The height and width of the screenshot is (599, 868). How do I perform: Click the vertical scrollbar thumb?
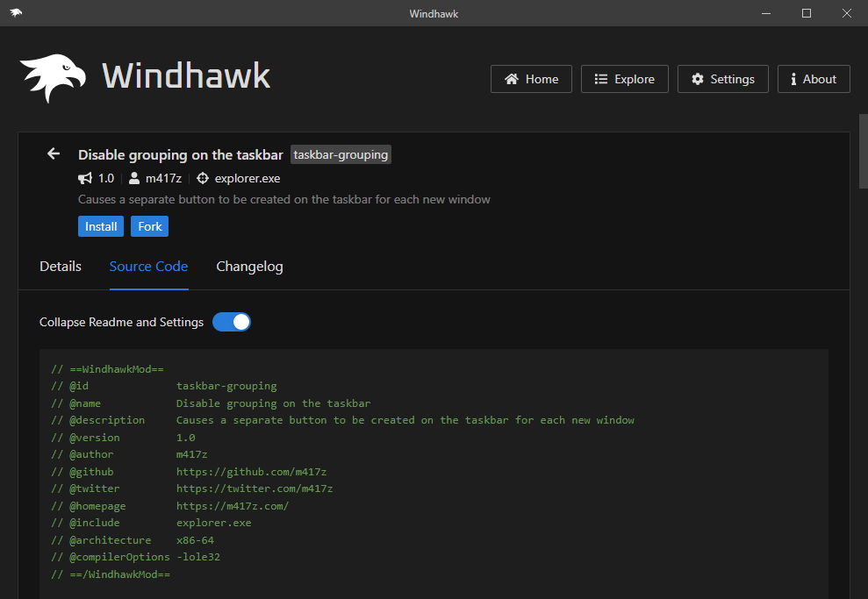click(863, 152)
